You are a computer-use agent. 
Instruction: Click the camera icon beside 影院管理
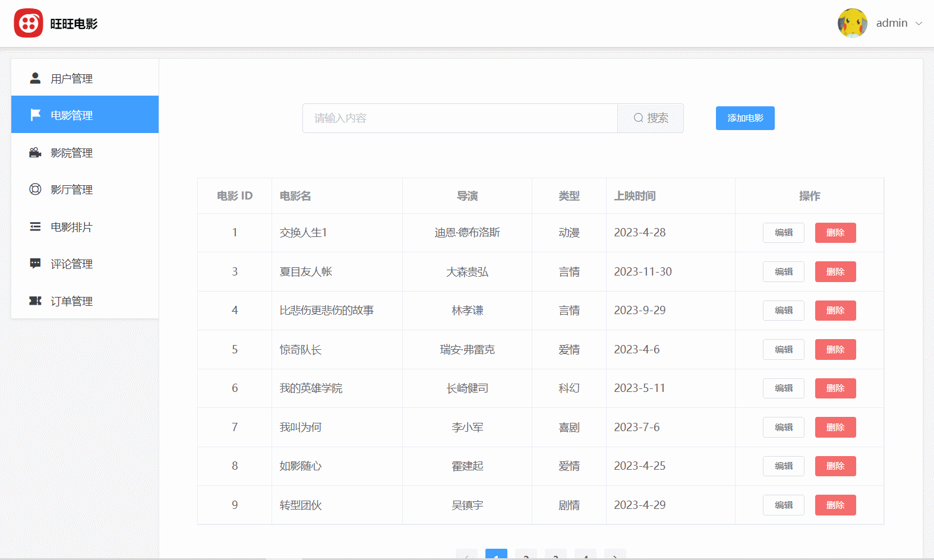[36, 153]
